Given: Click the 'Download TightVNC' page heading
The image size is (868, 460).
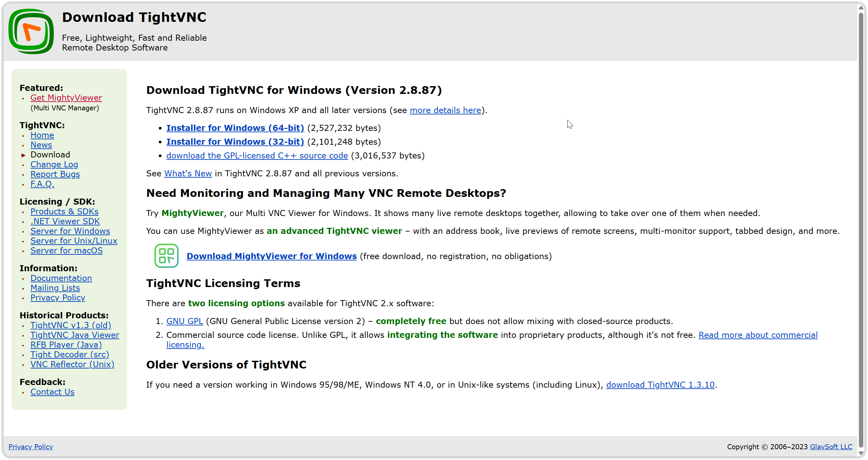Looking at the screenshot, I should [x=134, y=17].
